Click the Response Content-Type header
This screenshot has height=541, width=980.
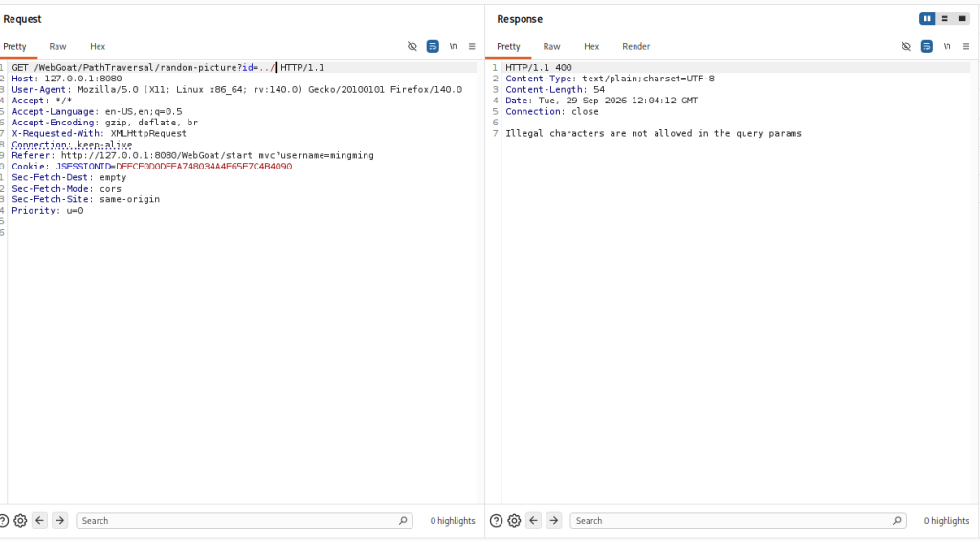pos(610,79)
